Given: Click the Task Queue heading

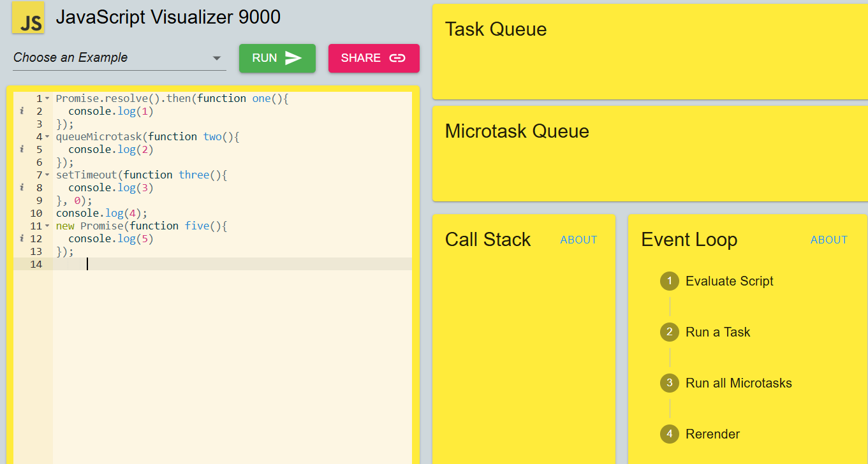Looking at the screenshot, I should (x=496, y=29).
